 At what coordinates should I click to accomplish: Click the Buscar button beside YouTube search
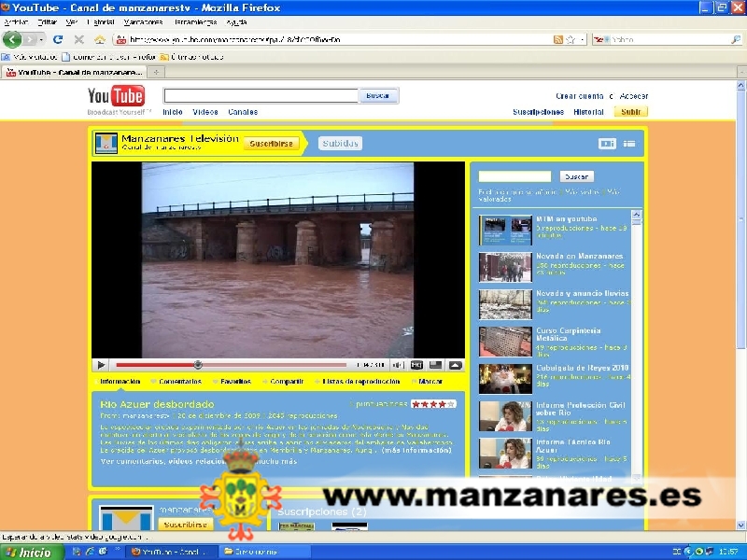pyautogui.click(x=378, y=96)
